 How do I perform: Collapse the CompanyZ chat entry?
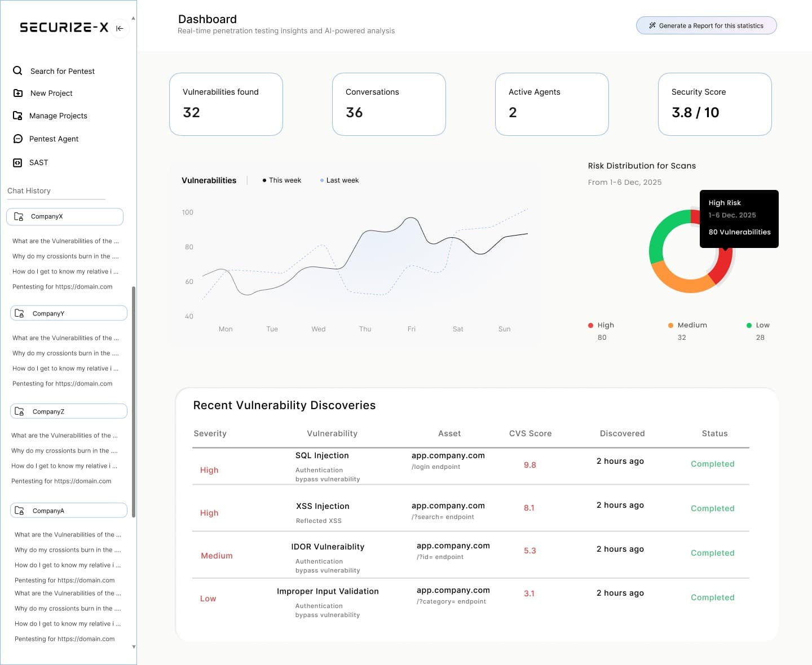point(68,411)
